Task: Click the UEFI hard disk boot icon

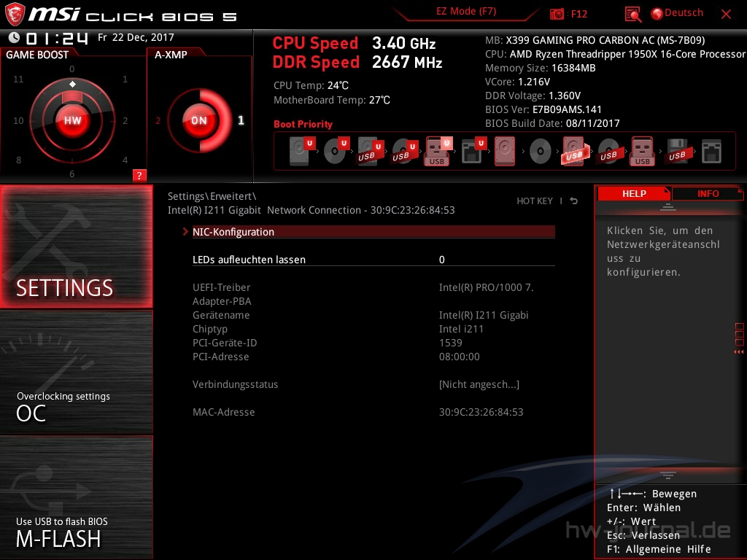Action: tap(301, 151)
